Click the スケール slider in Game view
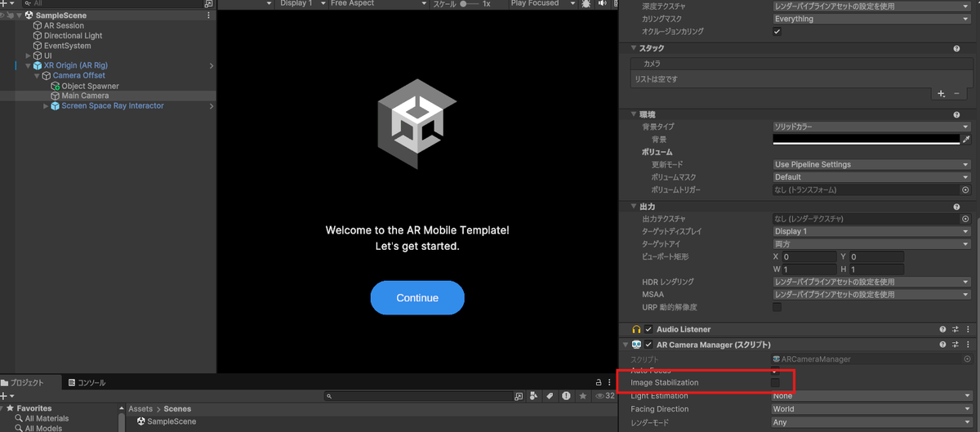Image resolution: width=980 pixels, height=432 pixels. [x=468, y=4]
